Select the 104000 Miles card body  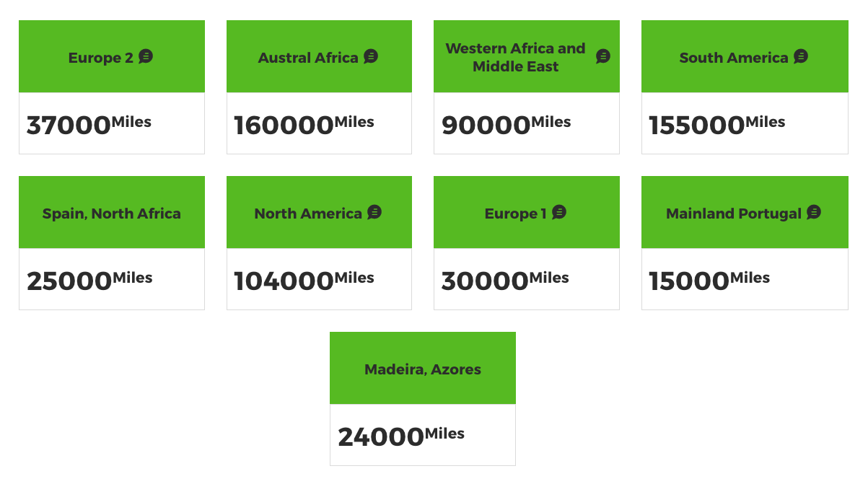pos(319,279)
